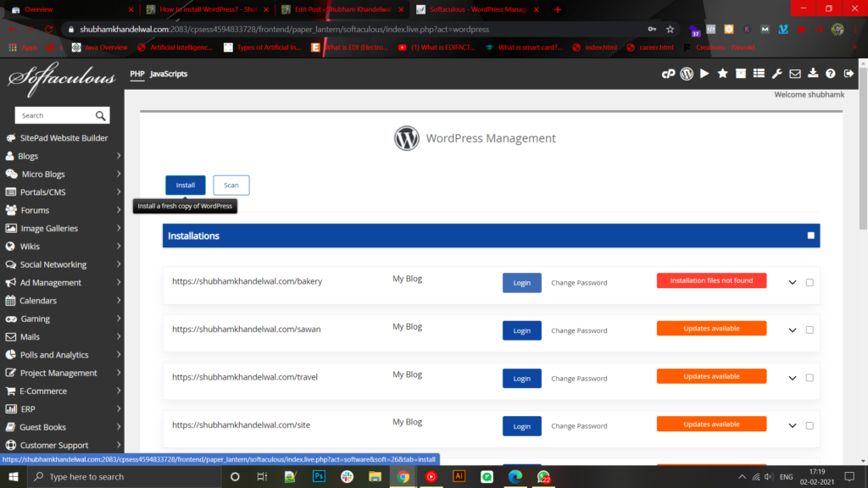This screenshot has width=868, height=488.
Task: Open Photoshop from the taskbar
Action: pyautogui.click(x=319, y=476)
